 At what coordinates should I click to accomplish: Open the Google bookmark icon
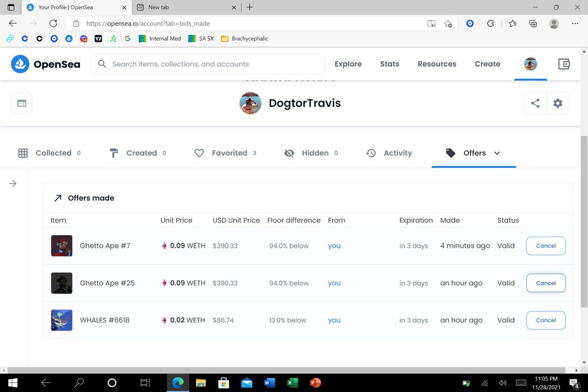pyautogui.click(x=127, y=38)
